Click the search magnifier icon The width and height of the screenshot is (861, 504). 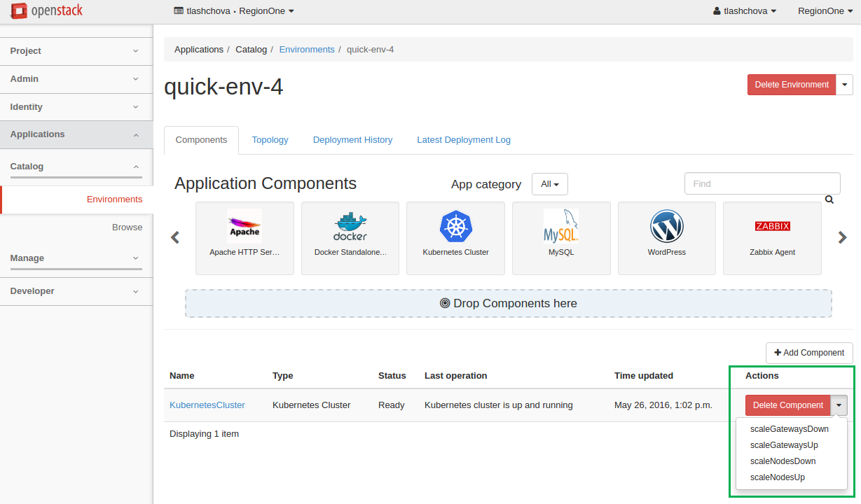tap(829, 199)
